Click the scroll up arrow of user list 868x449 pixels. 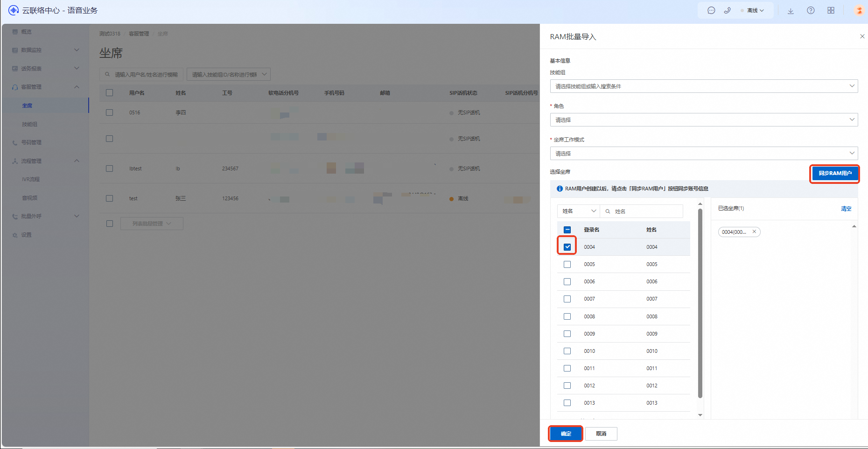[700, 204]
